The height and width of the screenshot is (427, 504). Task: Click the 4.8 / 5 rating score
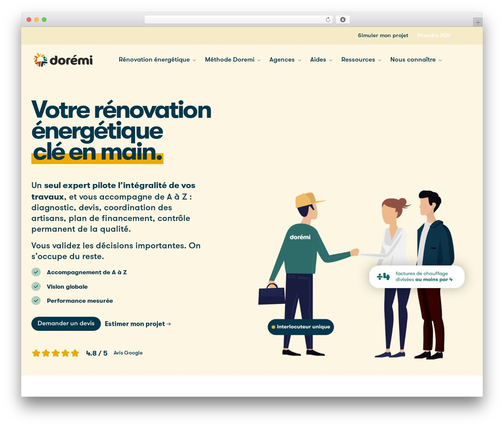pos(97,353)
